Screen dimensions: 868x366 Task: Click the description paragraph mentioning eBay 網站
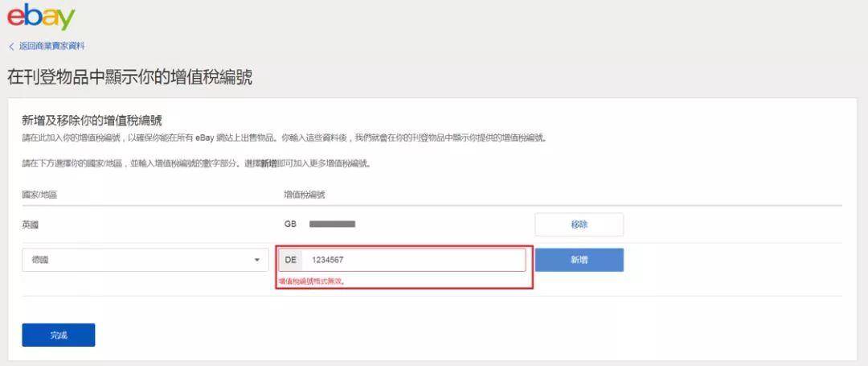(x=284, y=138)
